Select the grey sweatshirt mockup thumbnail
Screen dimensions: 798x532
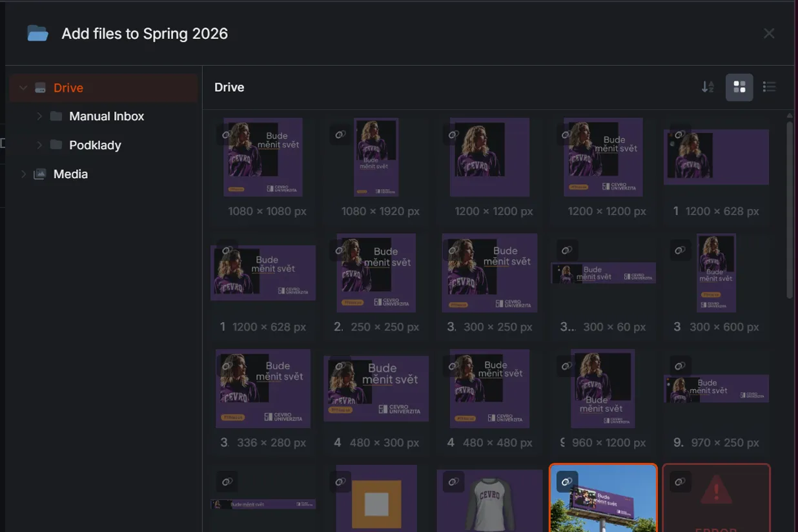point(489,500)
